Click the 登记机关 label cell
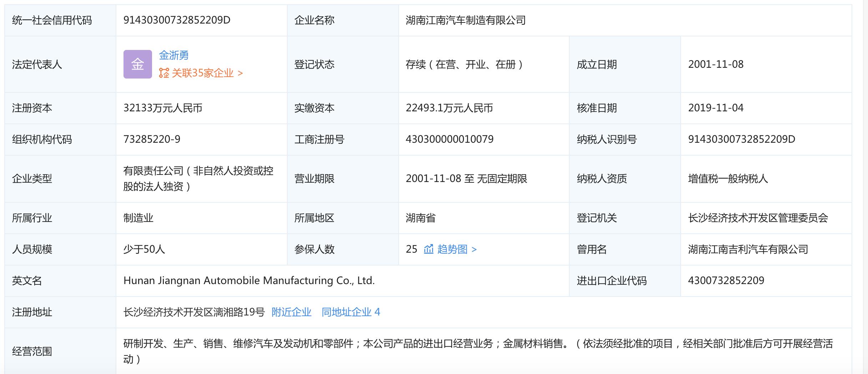868x374 pixels. [x=625, y=218]
